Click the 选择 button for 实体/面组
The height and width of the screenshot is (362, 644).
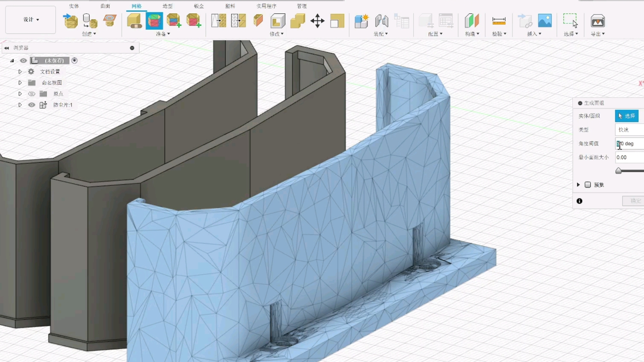coord(627,116)
